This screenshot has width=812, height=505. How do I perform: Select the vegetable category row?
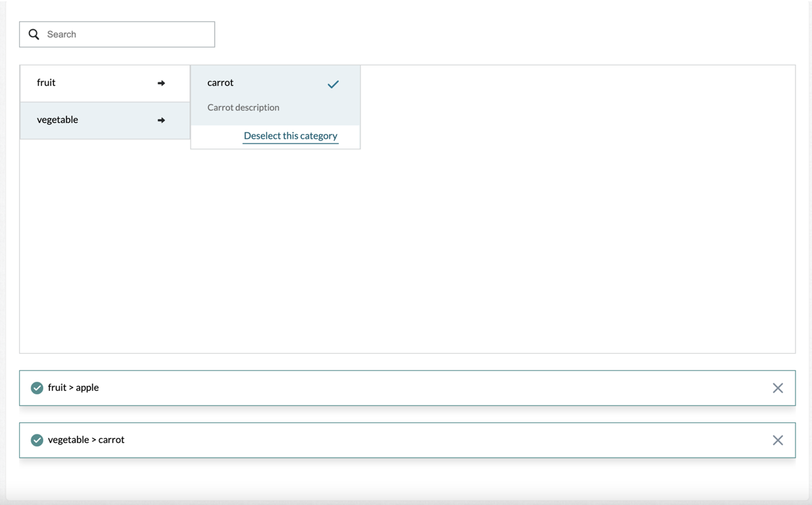click(105, 120)
